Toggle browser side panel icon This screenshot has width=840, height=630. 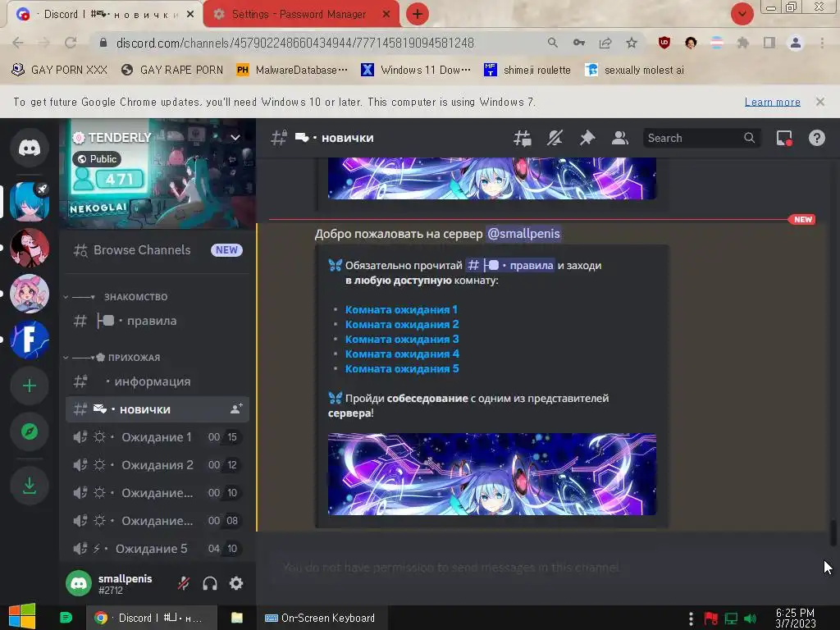click(769, 43)
